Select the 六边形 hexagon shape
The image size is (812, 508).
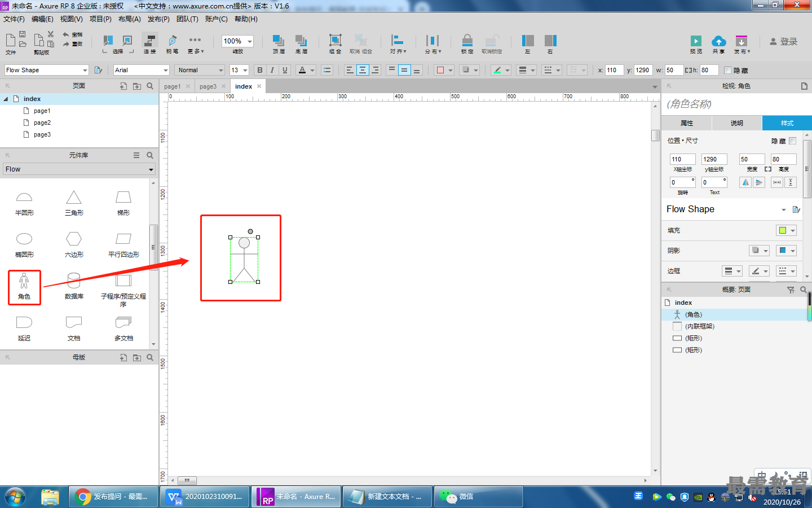[74, 245]
